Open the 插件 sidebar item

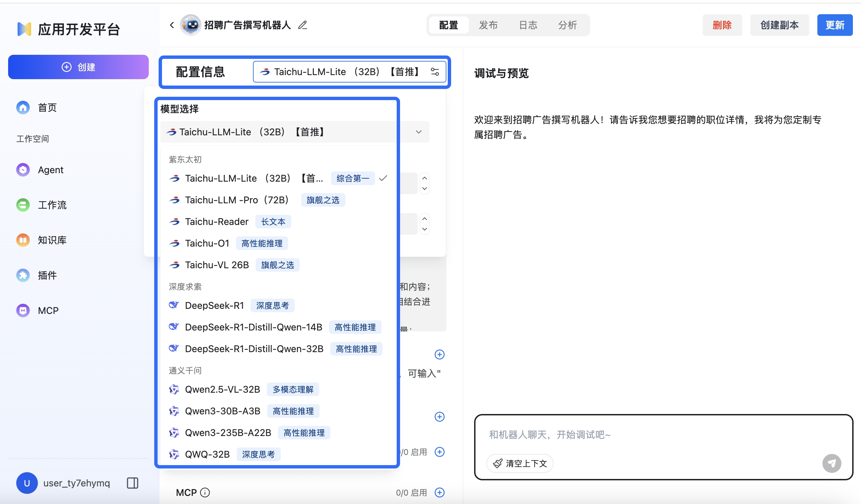[47, 275]
